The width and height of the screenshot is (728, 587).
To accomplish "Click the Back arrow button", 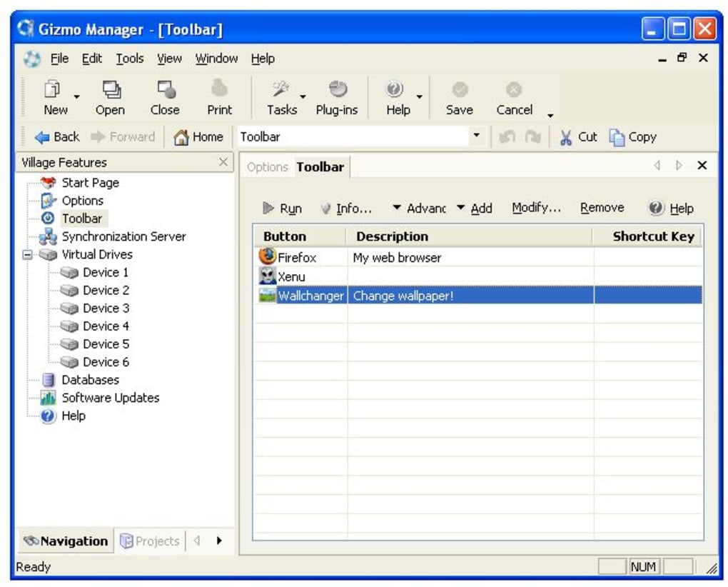I will [57, 137].
